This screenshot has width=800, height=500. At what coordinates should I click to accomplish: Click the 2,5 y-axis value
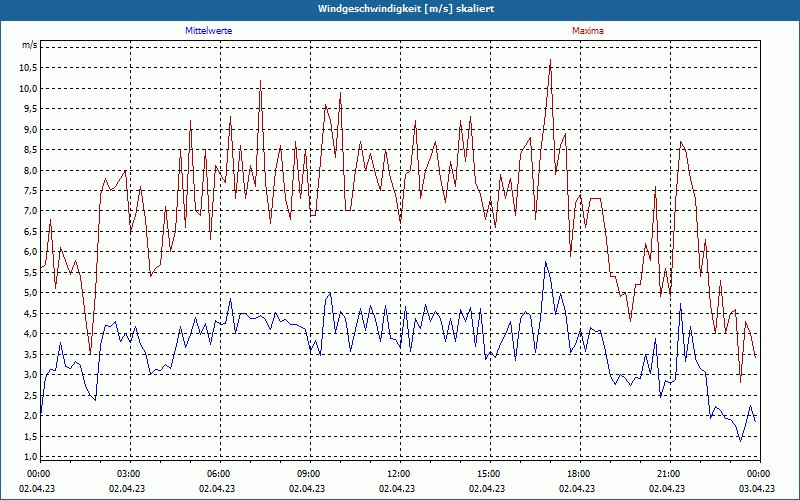click(30, 395)
